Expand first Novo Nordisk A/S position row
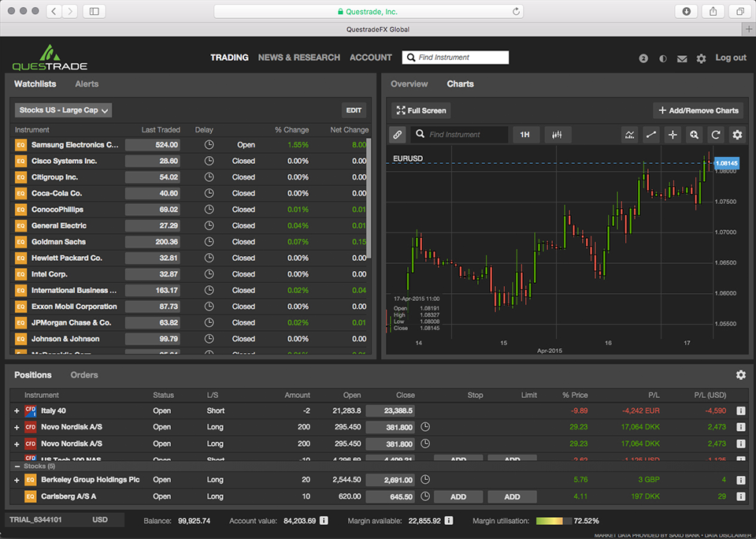This screenshot has width=756, height=539. 17,428
